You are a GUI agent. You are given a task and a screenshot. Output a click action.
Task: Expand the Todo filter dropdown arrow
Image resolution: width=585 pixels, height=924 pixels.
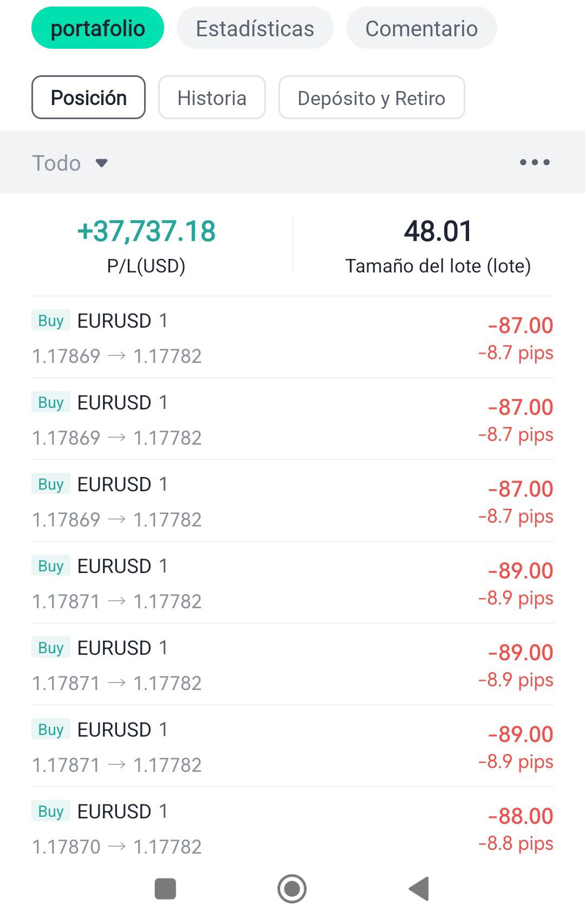tap(102, 163)
